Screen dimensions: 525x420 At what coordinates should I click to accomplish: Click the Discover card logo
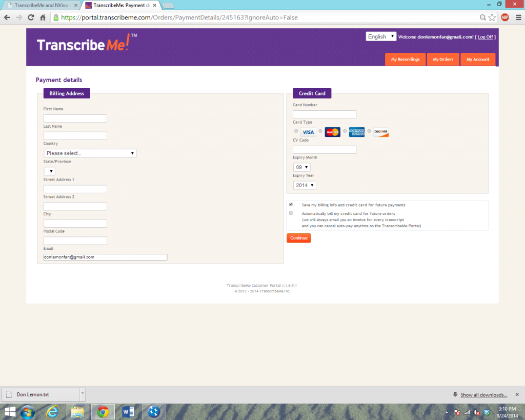click(x=381, y=132)
